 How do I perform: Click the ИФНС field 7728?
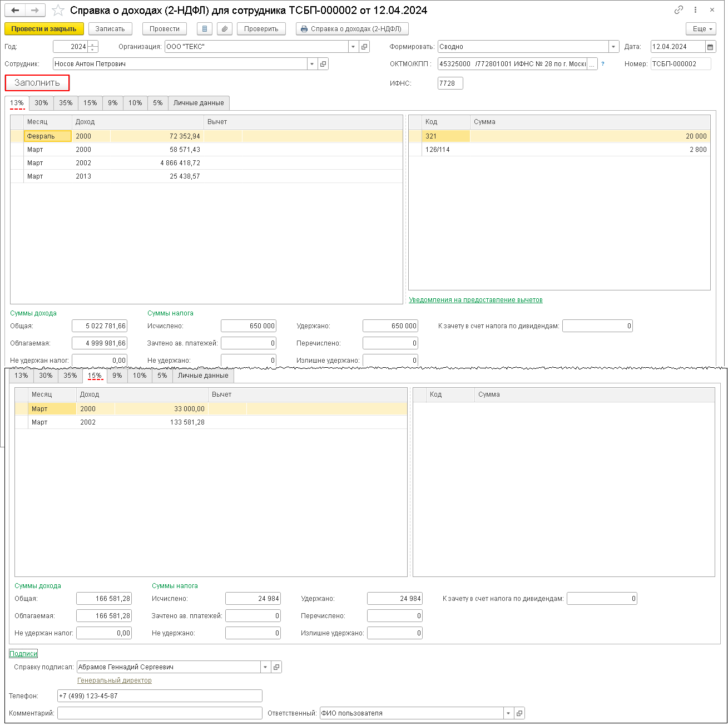pyautogui.click(x=450, y=83)
